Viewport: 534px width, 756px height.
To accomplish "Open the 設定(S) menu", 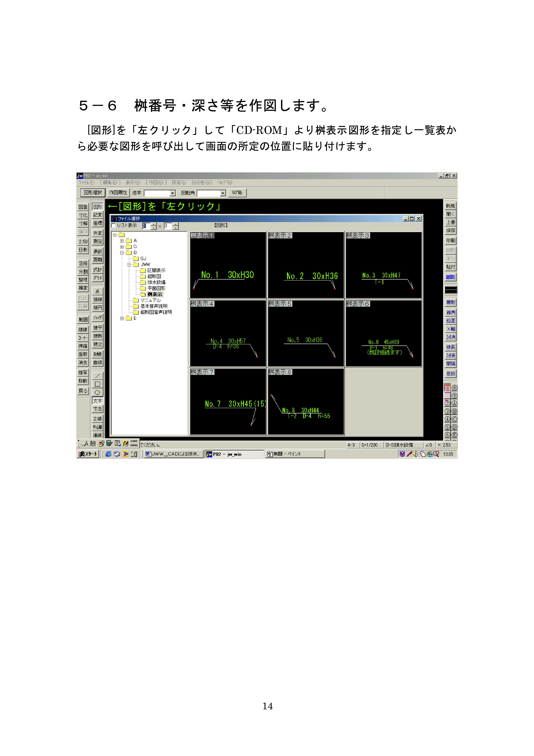I will (179, 182).
